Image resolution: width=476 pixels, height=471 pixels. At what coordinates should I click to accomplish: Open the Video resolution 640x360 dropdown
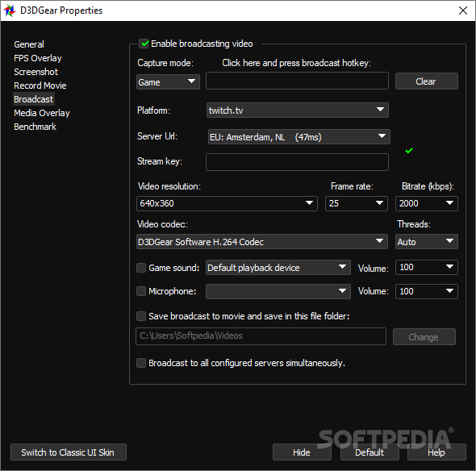tap(227, 203)
